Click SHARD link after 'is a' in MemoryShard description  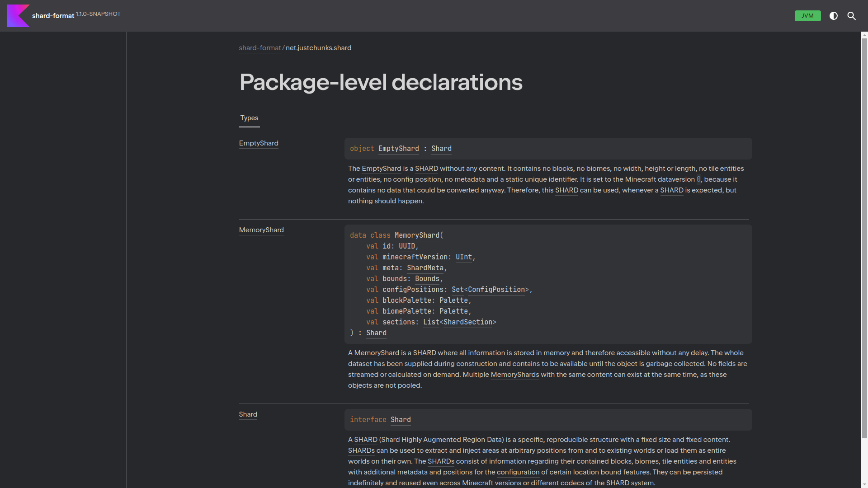pyautogui.click(x=425, y=353)
